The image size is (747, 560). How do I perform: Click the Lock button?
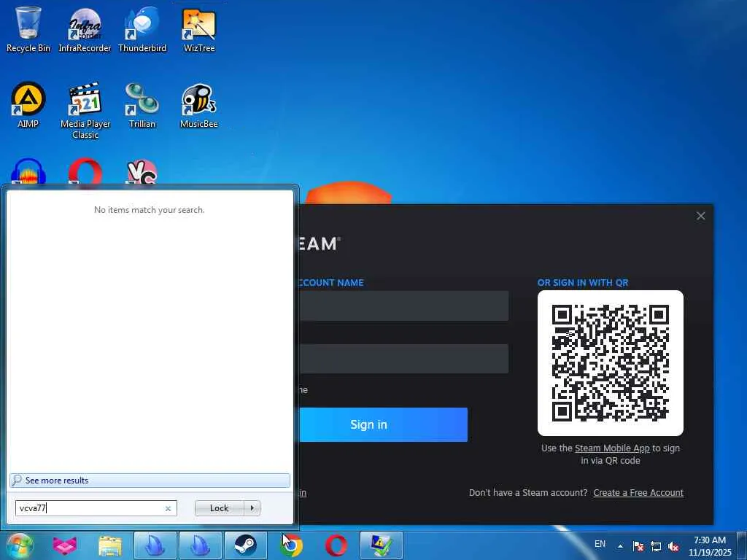click(x=219, y=508)
